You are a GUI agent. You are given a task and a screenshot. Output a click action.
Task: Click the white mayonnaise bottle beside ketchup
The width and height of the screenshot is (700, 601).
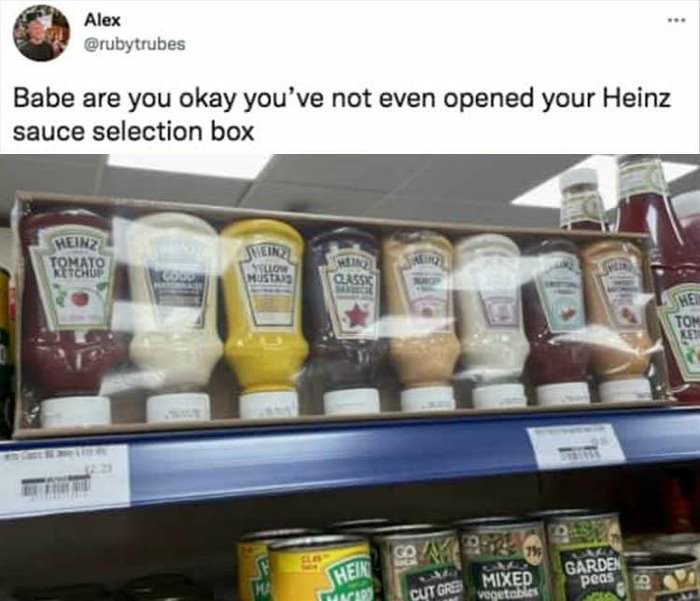pos(175,315)
